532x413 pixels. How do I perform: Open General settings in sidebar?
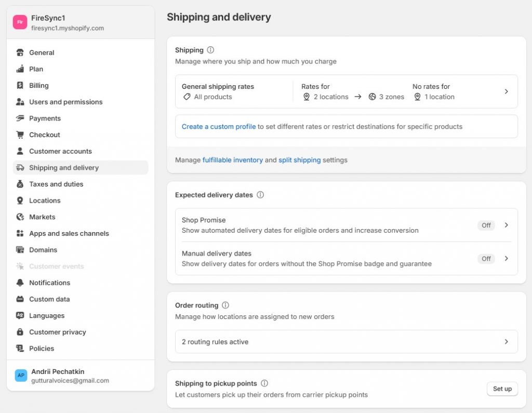(81, 52)
